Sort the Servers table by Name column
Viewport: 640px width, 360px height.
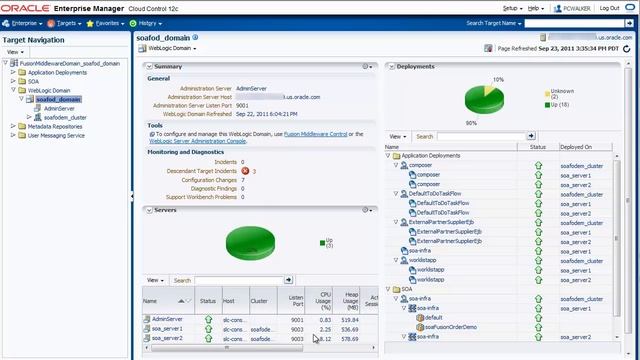(x=150, y=301)
